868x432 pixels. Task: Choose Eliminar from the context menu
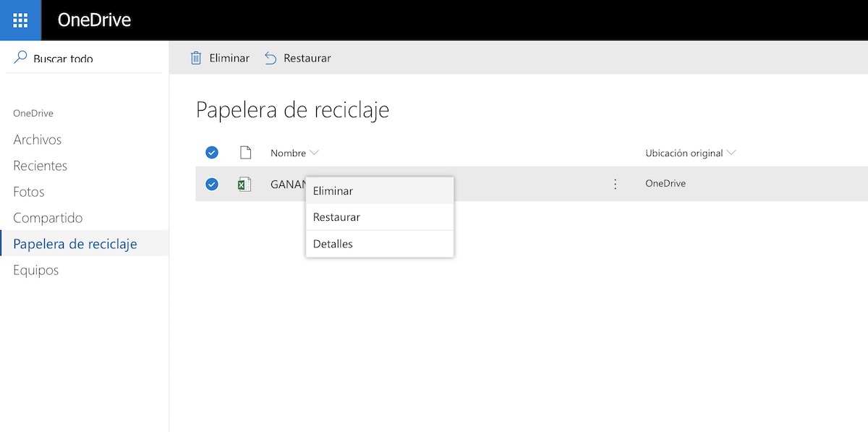[x=333, y=191]
